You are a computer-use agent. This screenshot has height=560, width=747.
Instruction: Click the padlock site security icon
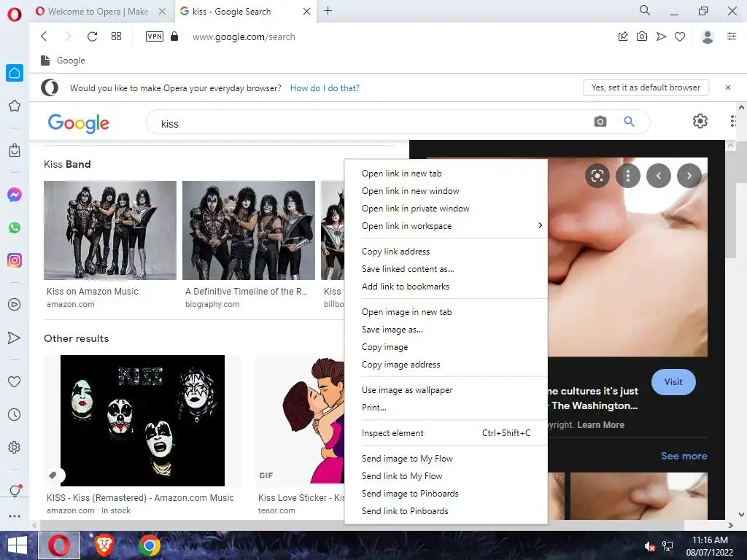(174, 36)
